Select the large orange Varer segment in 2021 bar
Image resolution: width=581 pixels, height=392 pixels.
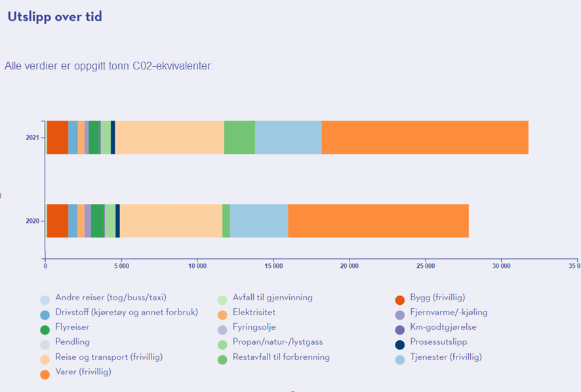pyautogui.click(x=424, y=138)
